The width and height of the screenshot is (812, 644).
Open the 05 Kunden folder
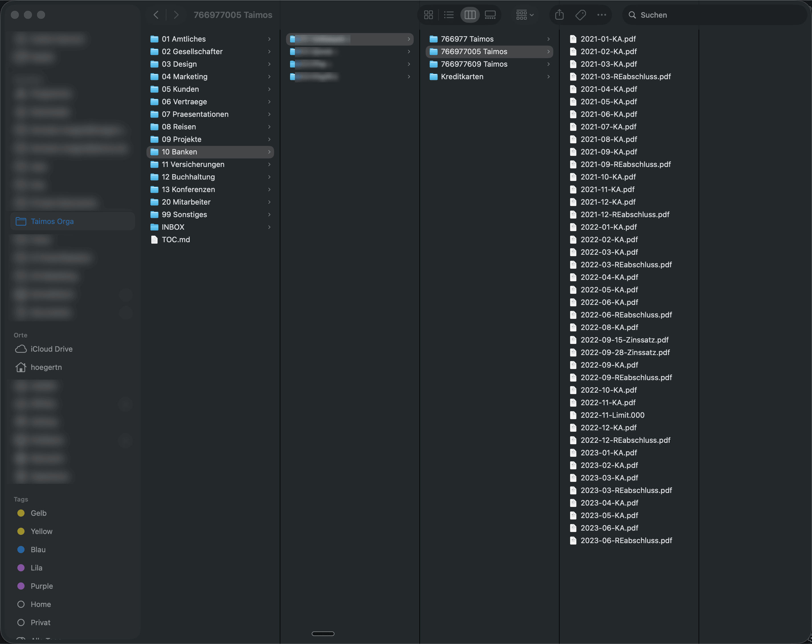pos(210,89)
